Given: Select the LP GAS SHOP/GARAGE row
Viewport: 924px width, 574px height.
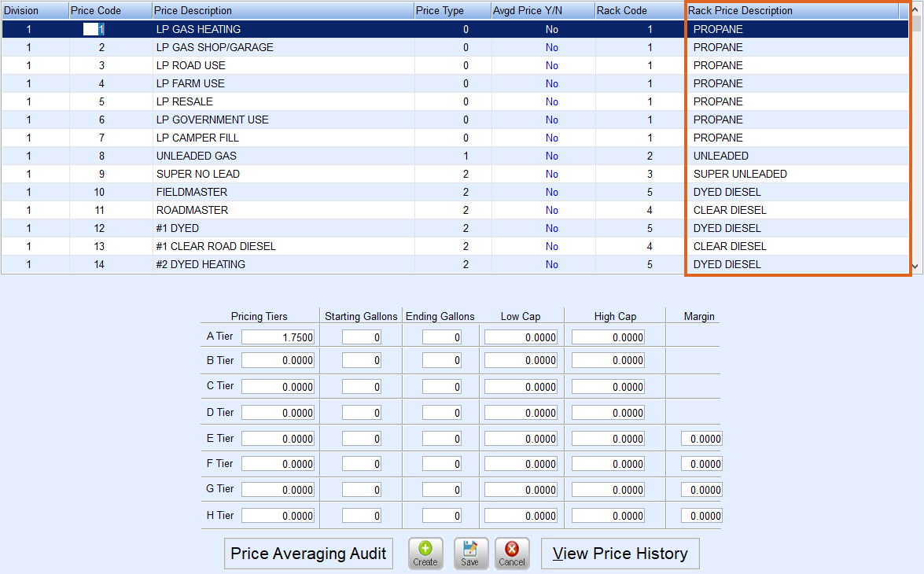Looking at the screenshot, I should point(455,47).
